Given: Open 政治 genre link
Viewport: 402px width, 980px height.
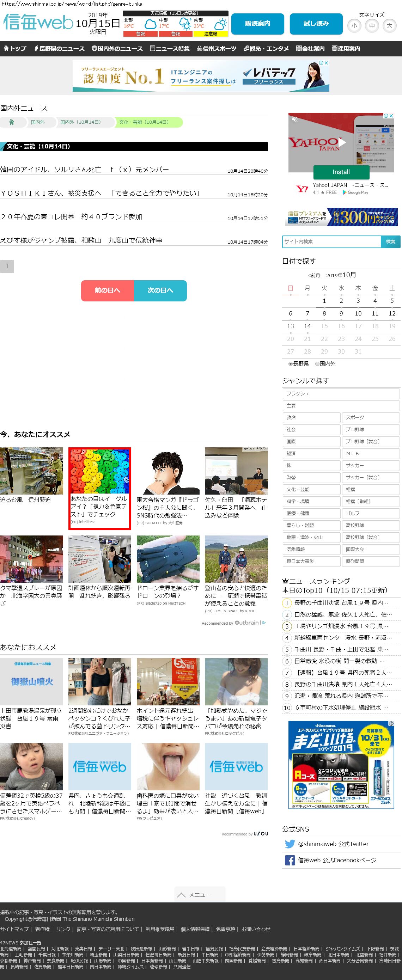Looking at the screenshot, I should 311,417.
